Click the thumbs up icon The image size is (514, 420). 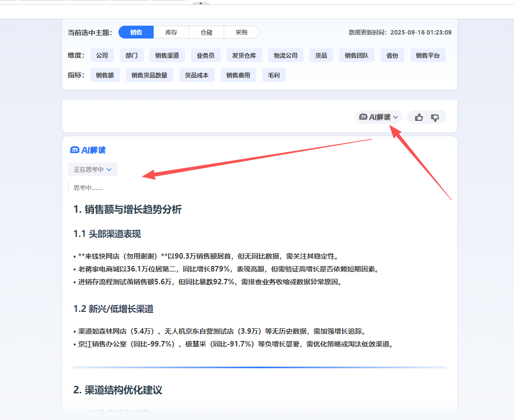coord(419,117)
